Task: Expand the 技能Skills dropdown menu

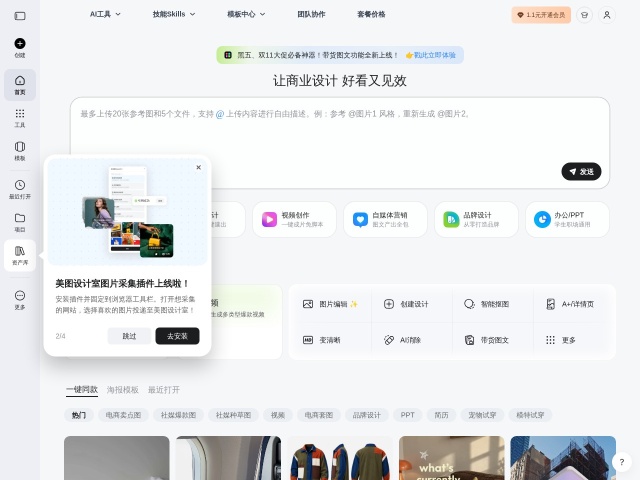Action: tap(174, 14)
